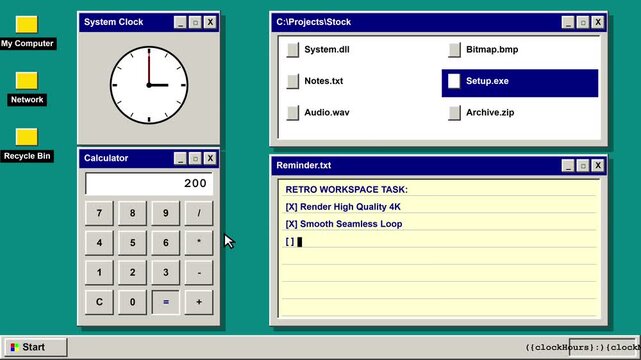The width and height of the screenshot is (641, 360).
Task: Click the 'Render High Quality 4K' checklist line
Action: pos(343,207)
